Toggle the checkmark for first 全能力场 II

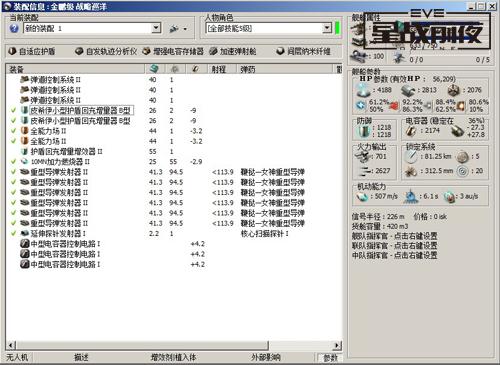click(13, 131)
